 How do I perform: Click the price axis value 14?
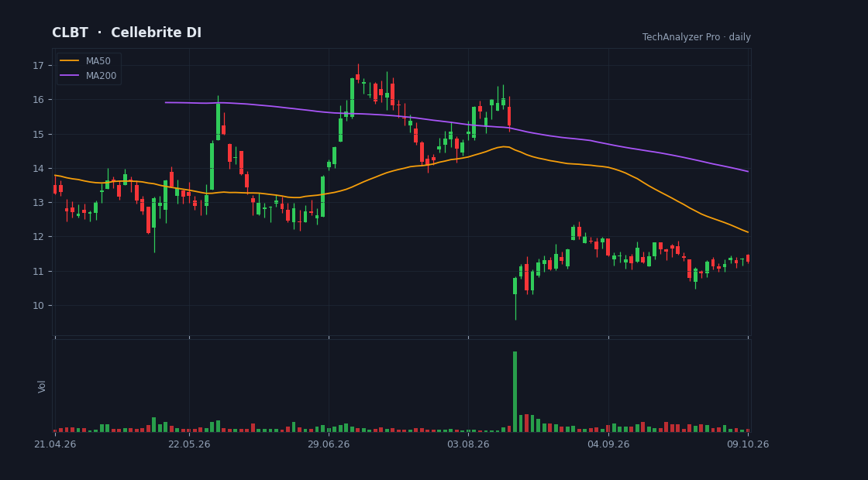38,168
